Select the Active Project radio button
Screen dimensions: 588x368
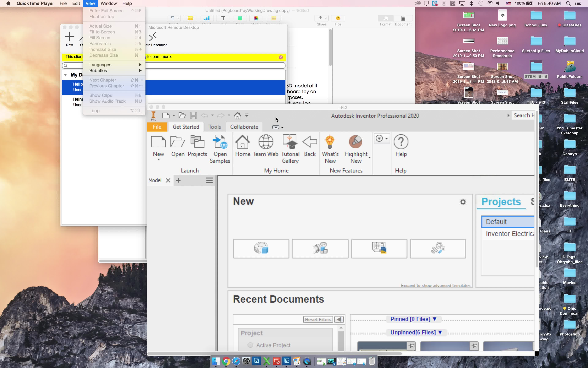coord(250,345)
